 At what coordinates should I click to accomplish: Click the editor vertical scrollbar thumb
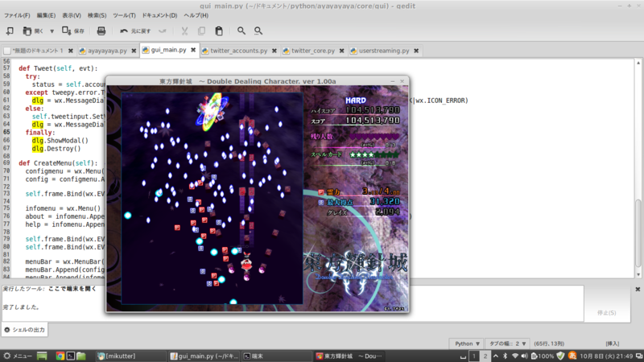pyautogui.click(x=638, y=232)
